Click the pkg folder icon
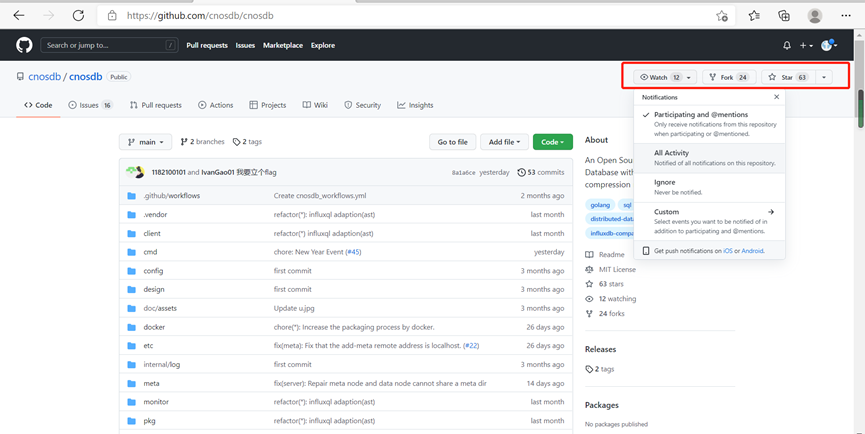Screen dimensions: 865x434 point(131,421)
